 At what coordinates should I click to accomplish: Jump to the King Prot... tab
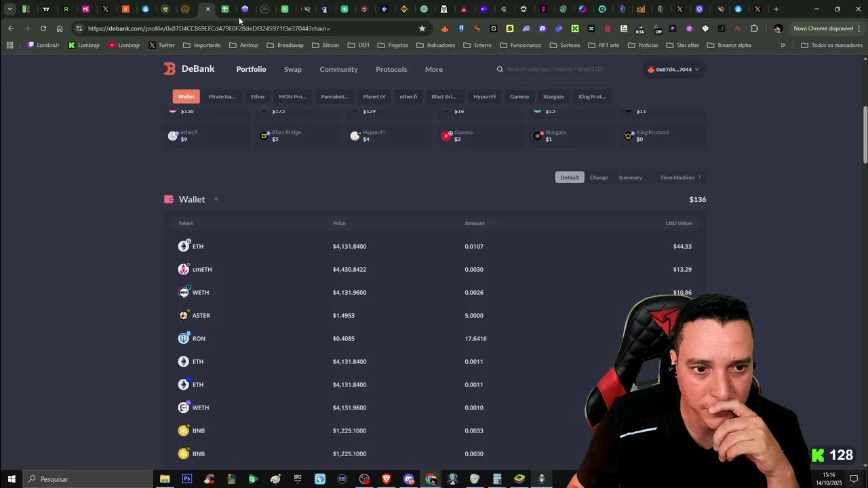tap(592, 96)
